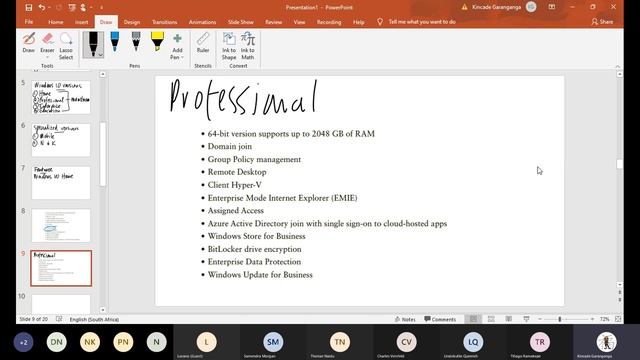Click Remote Desktop bullet text
Viewport: 640px width, 360px height.
click(x=237, y=172)
